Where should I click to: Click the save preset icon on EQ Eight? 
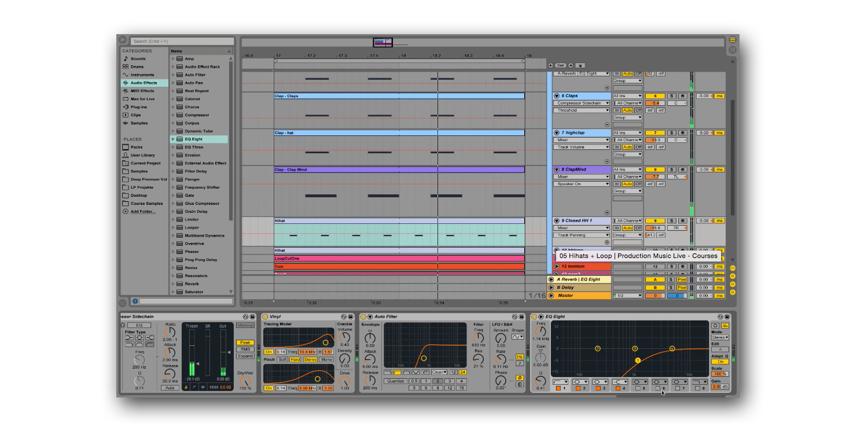coord(728,316)
